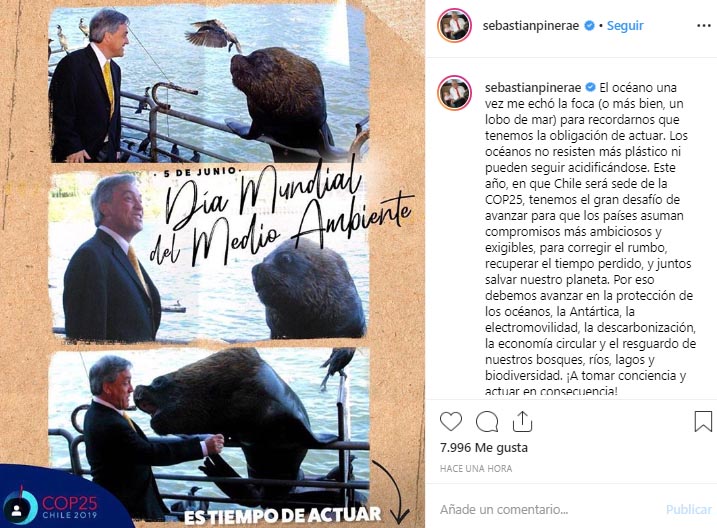Image resolution: width=717 pixels, height=528 pixels.
Task: Click the blue verified badge in header
Action: [590, 26]
